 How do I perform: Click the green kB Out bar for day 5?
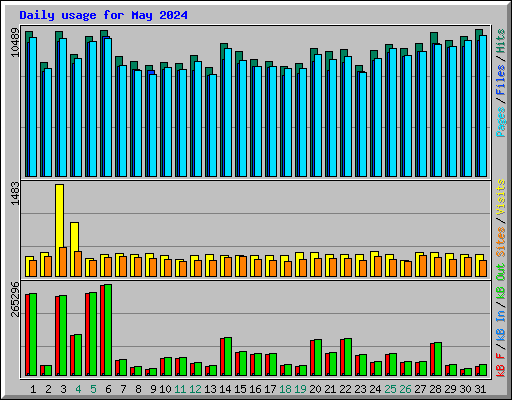pos(93,334)
